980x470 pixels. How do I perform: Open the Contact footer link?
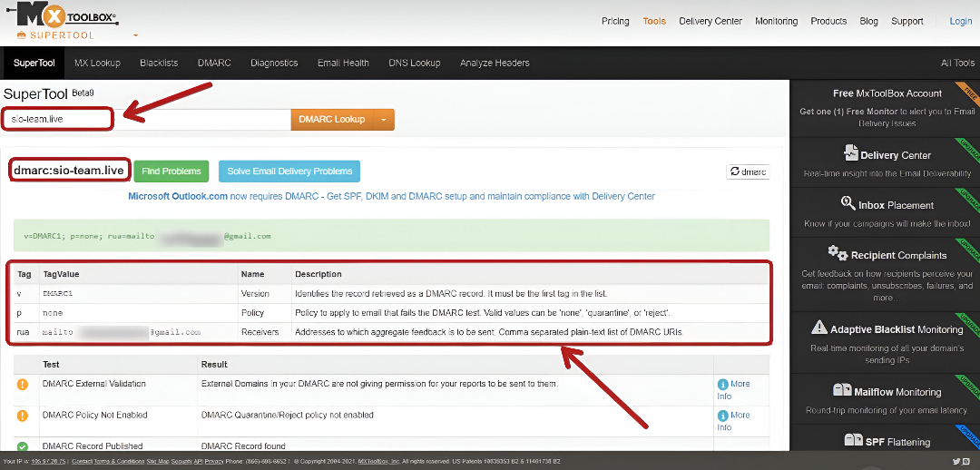click(x=82, y=461)
